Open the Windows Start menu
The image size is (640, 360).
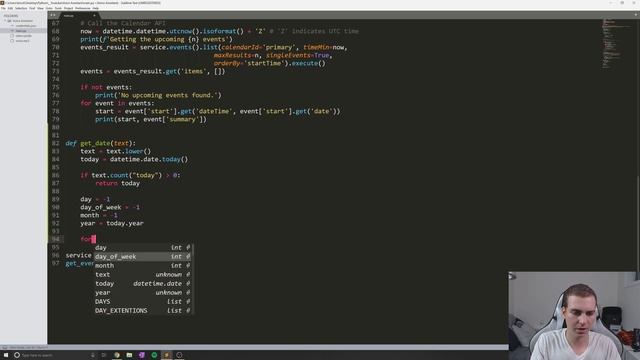[6, 355]
